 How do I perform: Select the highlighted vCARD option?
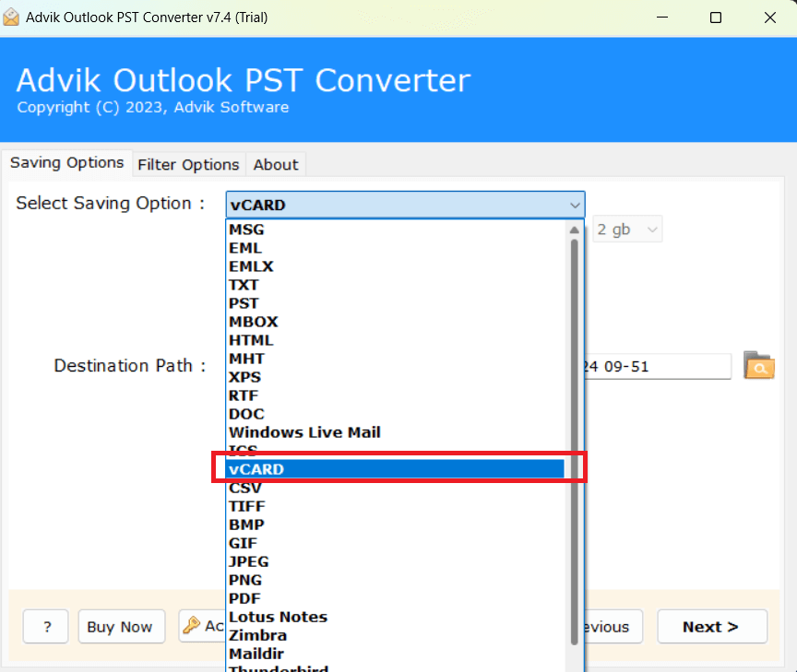click(396, 469)
